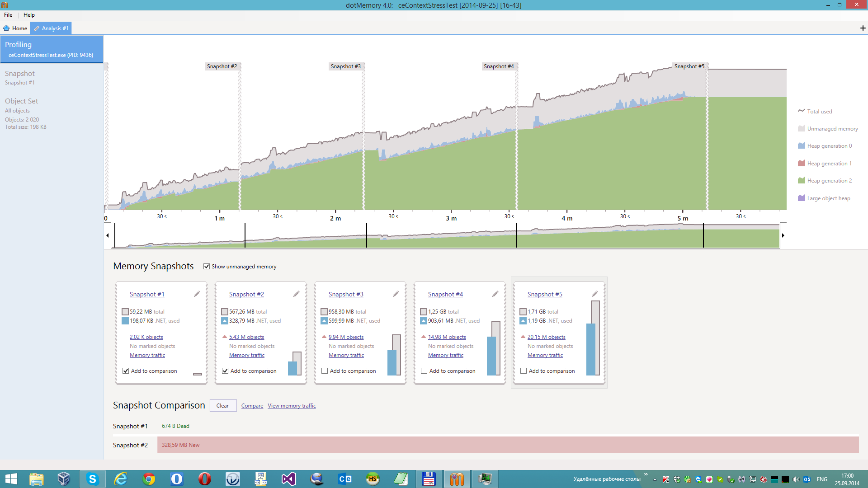The image size is (868, 488).
Task: Open the Snapshot #4 title link
Action: 445,294
